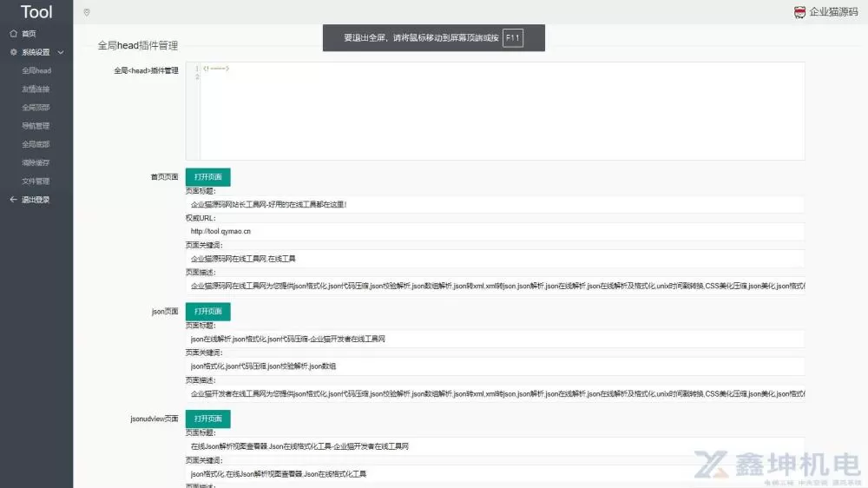Viewport: 868px width, 488px height.
Task: Open the 友情连接 sidebar item
Action: [x=36, y=89]
